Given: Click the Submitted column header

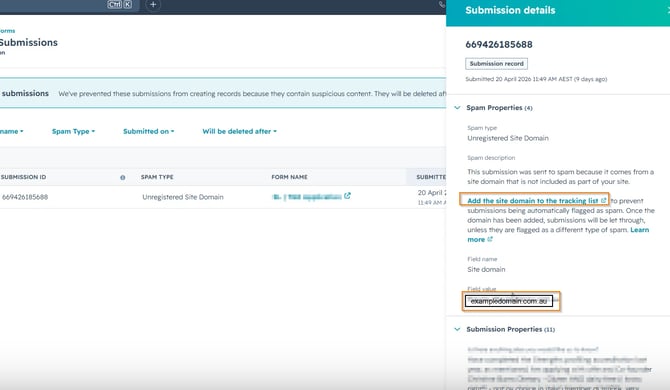Looking at the screenshot, I should (x=431, y=177).
